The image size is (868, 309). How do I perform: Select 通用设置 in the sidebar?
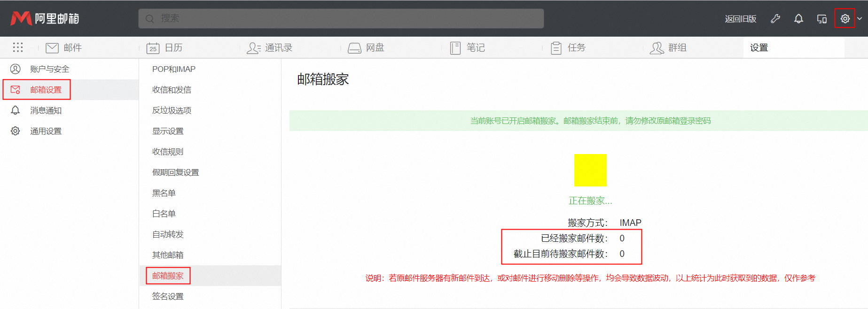pyautogui.click(x=46, y=131)
